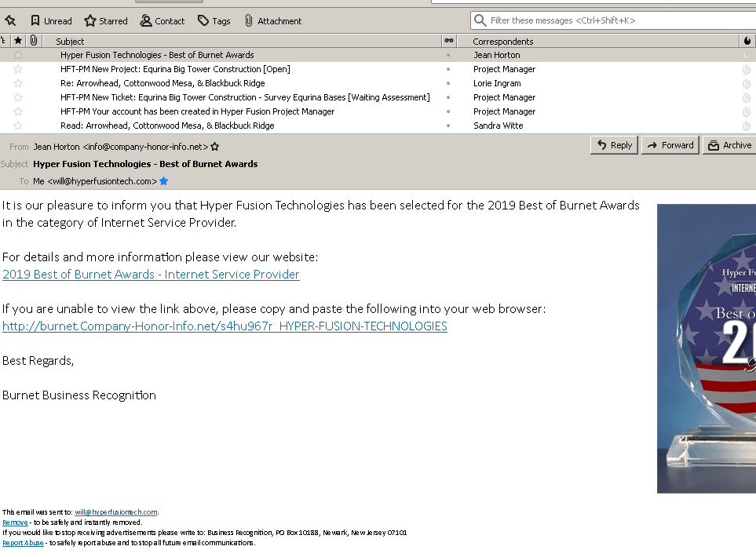Star the Hyper Fusion Technologies Best of Burnet message
Image resolution: width=756 pixels, height=557 pixels.
pyautogui.click(x=18, y=55)
